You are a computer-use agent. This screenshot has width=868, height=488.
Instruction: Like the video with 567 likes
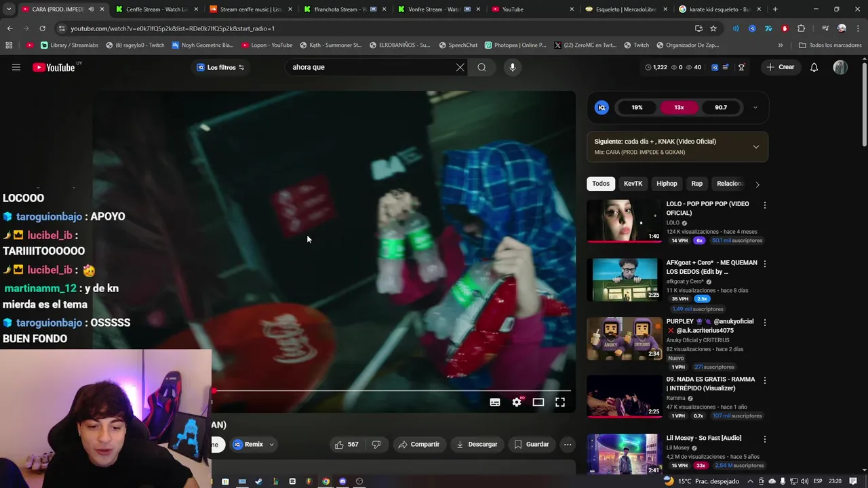point(346,444)
